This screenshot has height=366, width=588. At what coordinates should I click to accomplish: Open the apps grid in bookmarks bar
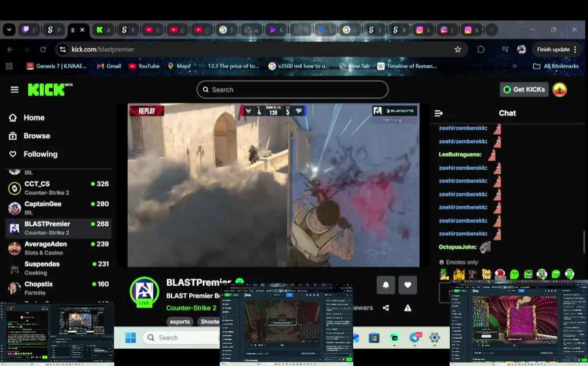[9, 67]
